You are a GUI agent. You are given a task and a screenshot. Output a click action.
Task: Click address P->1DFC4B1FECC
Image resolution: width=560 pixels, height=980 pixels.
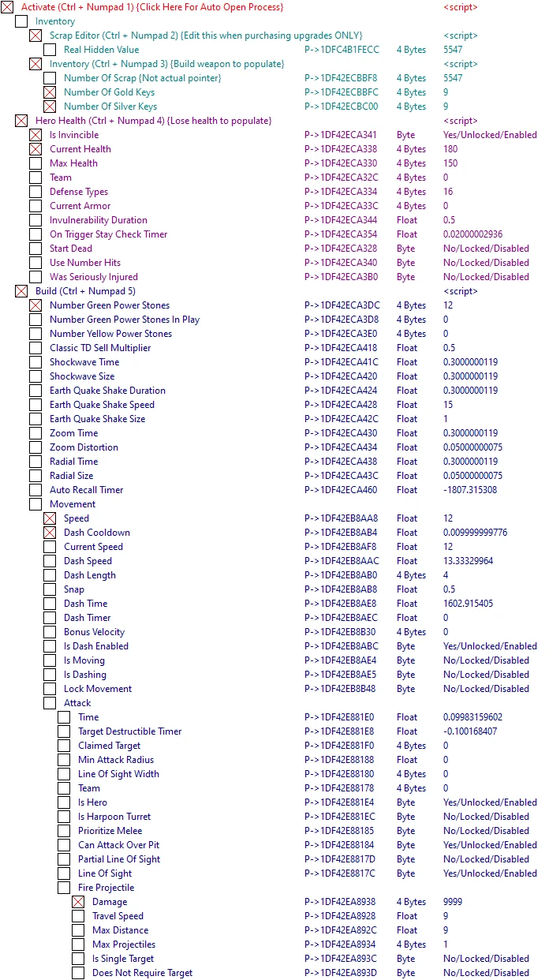pyautogui.click(x=342, y=50)
